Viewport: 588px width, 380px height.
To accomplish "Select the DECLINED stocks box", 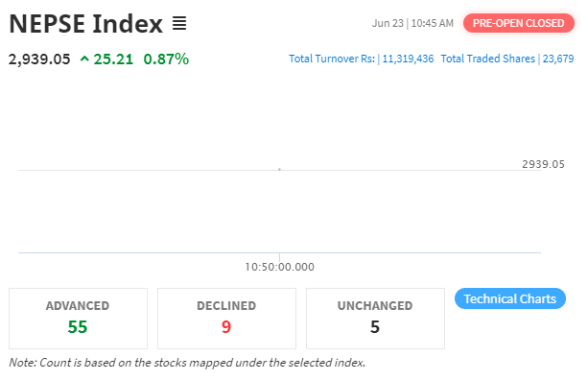I will coord(226,319).
